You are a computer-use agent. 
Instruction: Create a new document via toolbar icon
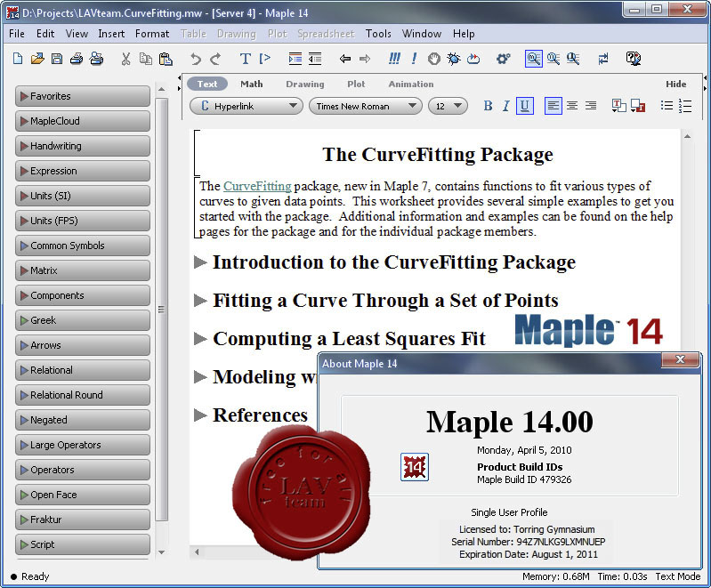click(x=18, y=59)
